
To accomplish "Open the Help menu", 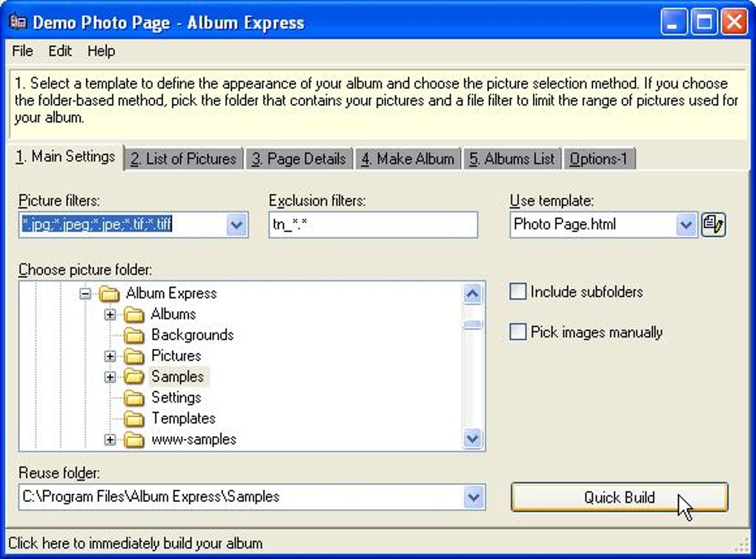I will 102,50.
